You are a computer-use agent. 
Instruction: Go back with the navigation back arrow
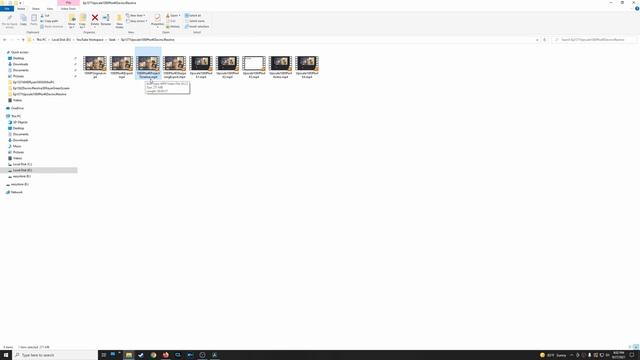click(4, 40)
